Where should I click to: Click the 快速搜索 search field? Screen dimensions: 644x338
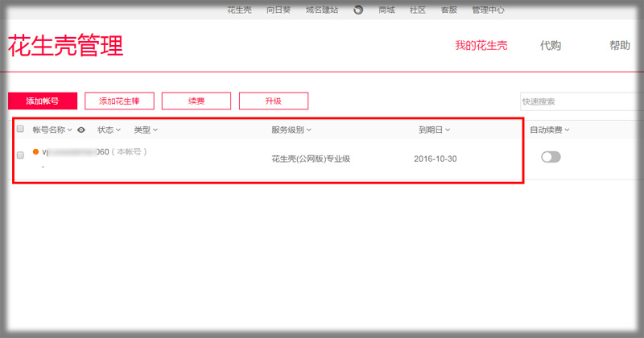tap(581, 101)
